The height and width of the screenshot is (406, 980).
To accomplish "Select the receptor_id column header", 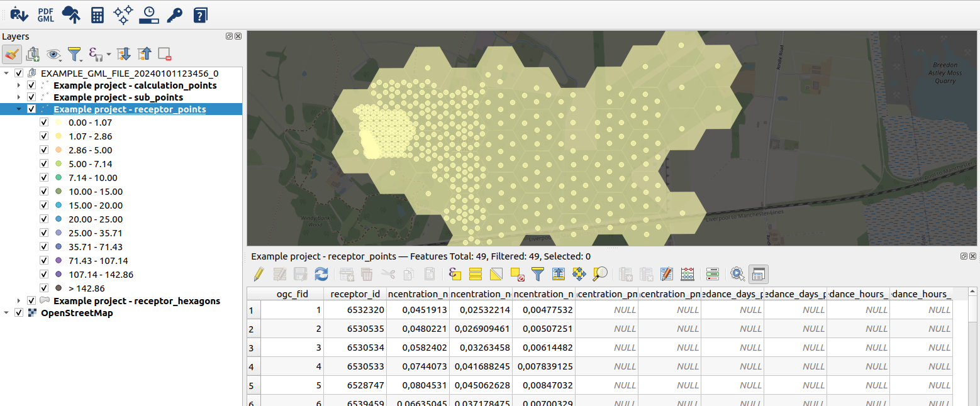I will pyautogui.click(x=355, y=294).
